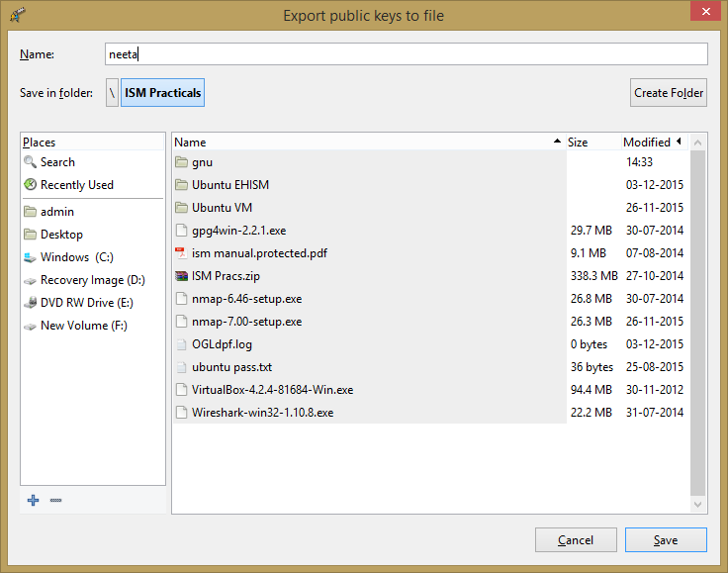728x573 pixels.
Task: Click the gnu folder icon
Action: click(181, 162)
